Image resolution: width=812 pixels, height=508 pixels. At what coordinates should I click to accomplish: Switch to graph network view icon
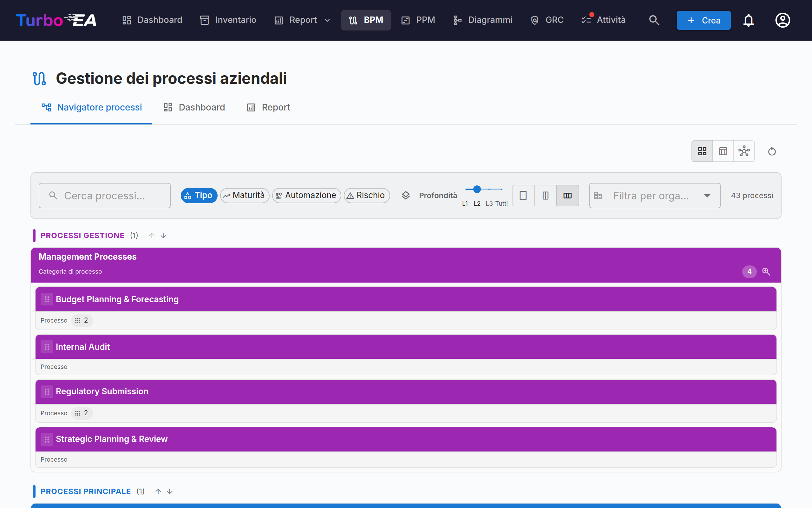744,151
